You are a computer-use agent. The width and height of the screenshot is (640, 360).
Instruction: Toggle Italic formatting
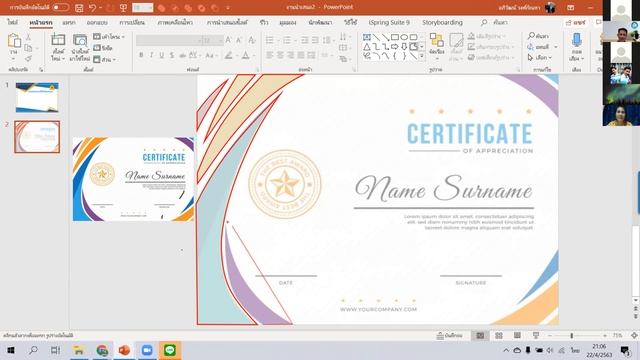tap(151, 55)
